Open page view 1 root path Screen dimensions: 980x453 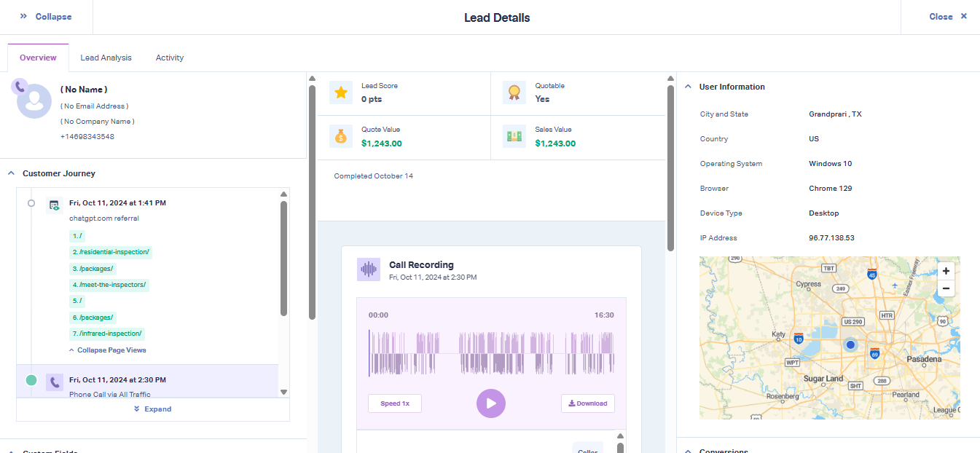pyautogui.click(x=78, y=236)
